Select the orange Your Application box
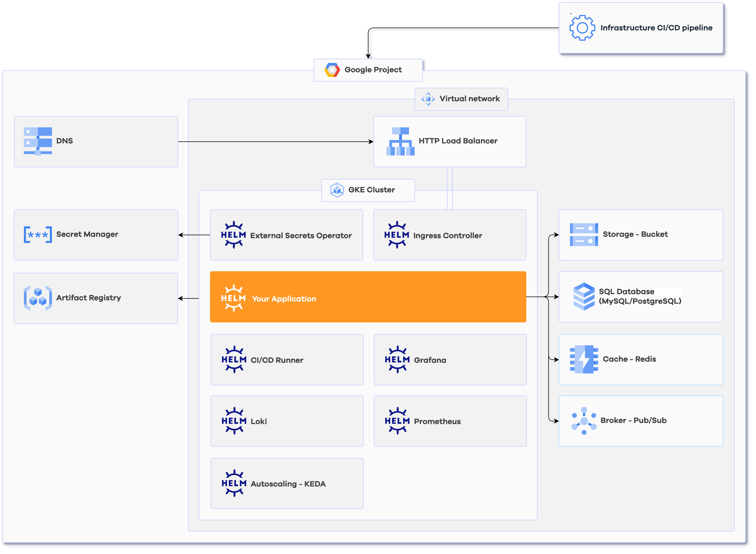756x554 pixels. 368,297
